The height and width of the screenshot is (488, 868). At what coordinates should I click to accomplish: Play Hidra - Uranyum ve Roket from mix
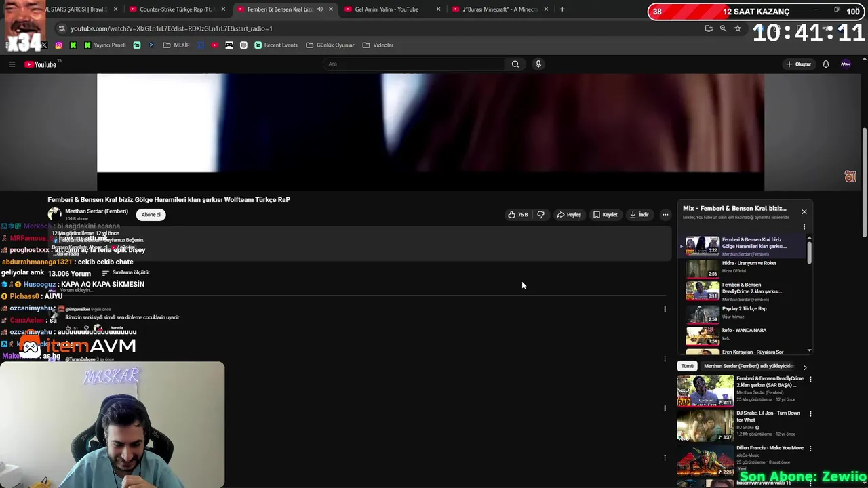click(744, 268)
